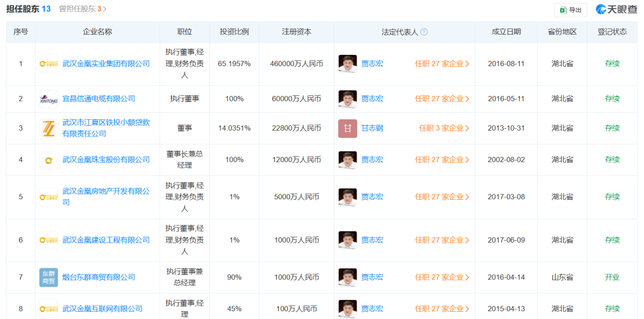The width and height of the screenshot is (644, 319).
Task: Expand 任职 3 家企业 for 甘志钢
Action: coord(444,128)
